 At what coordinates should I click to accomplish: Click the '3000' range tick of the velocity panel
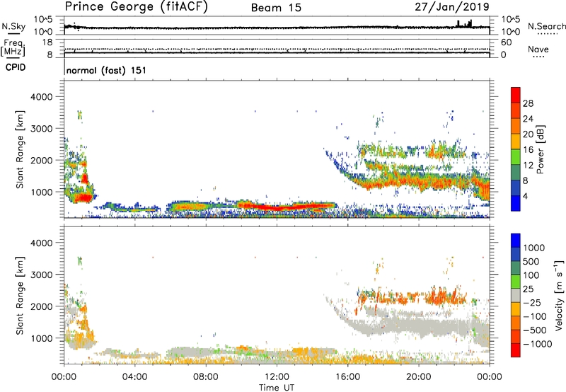[41, 275]
